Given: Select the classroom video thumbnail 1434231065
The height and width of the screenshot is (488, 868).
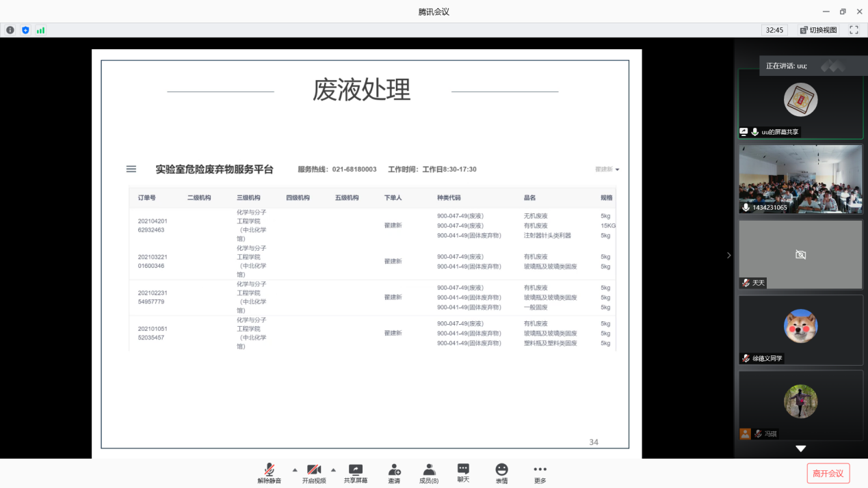Looking at the screenshot, I should coord(800,178).
